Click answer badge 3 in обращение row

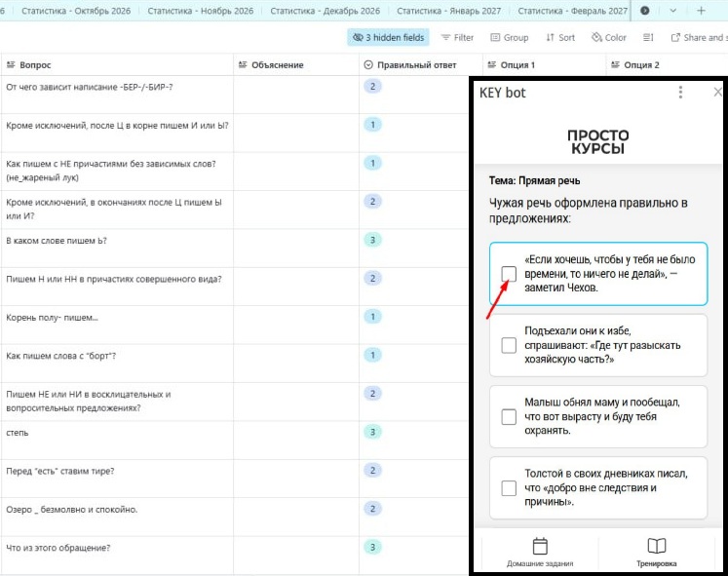point(372,547)
